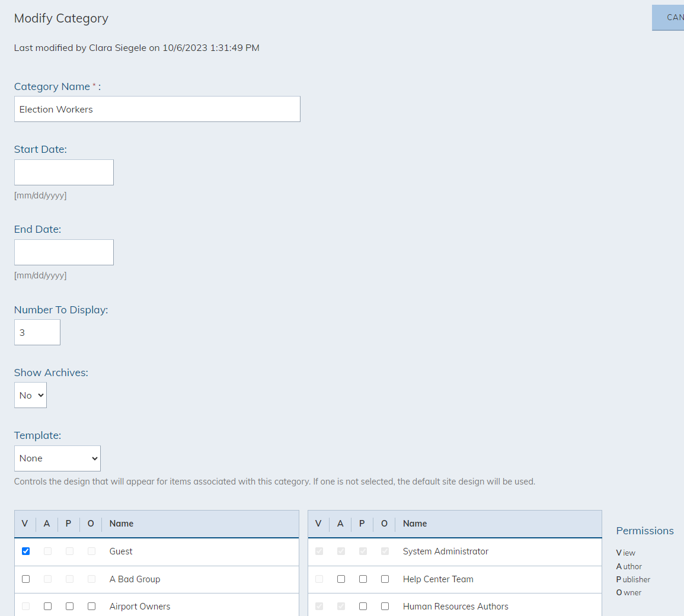Image resolution: width=684 pixels, height=616 pixels.
Task: Click the Name column header in left table
Action: click(x=122, y=523)
